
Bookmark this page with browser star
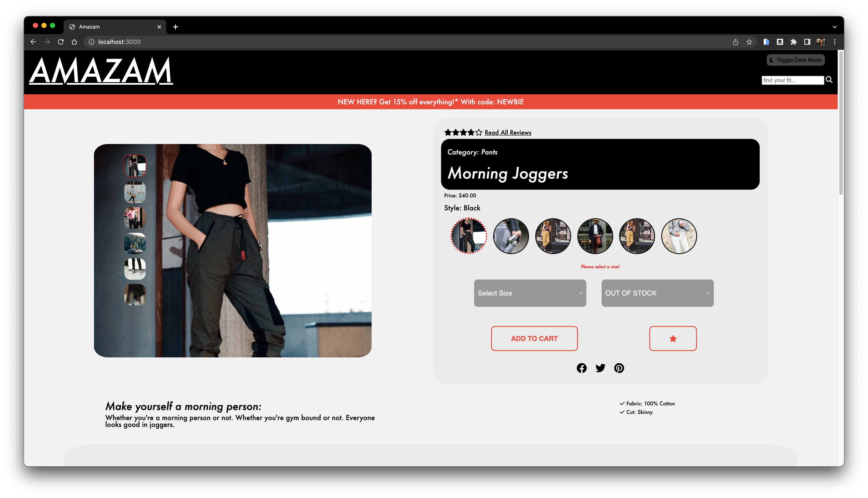pyautogui.click(x=749, y=42)
